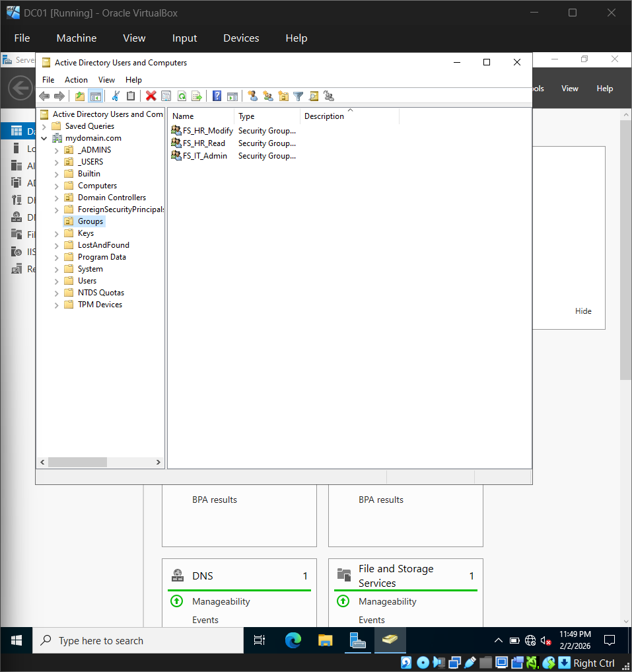Open DNS tile in Server Manager
The image size is (632, 672).
(202, 576)
